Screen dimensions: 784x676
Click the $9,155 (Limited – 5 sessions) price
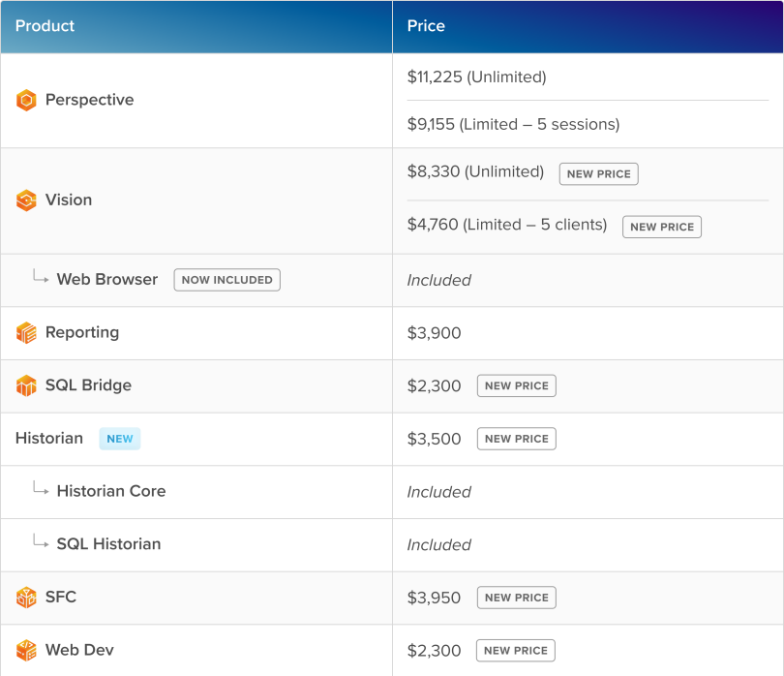coord(513,124)
